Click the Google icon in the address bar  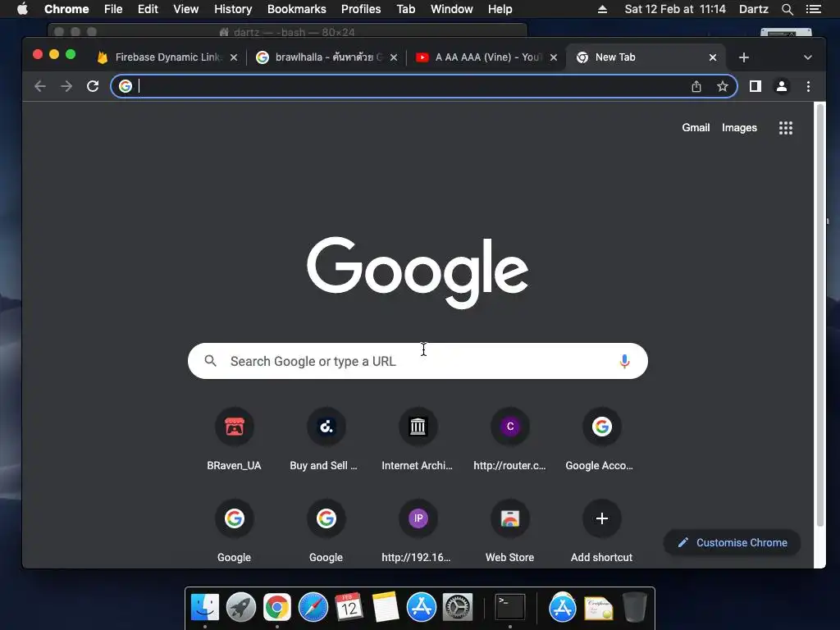(126, 86)
